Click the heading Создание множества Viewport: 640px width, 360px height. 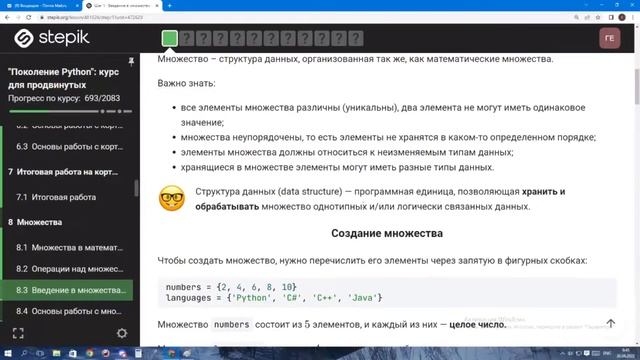[x=387, y=233]
